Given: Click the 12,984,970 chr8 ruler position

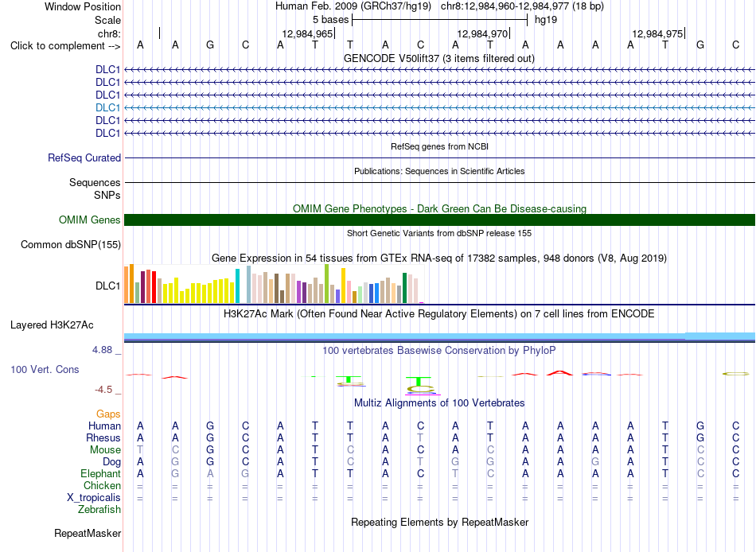Looking at the screenshot, I should 482,33.
